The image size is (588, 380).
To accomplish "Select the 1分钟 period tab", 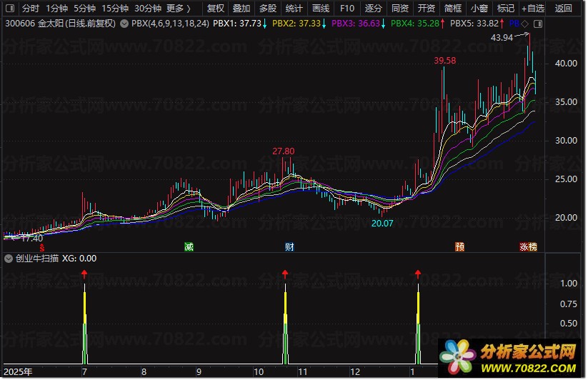I will point(57,9).
